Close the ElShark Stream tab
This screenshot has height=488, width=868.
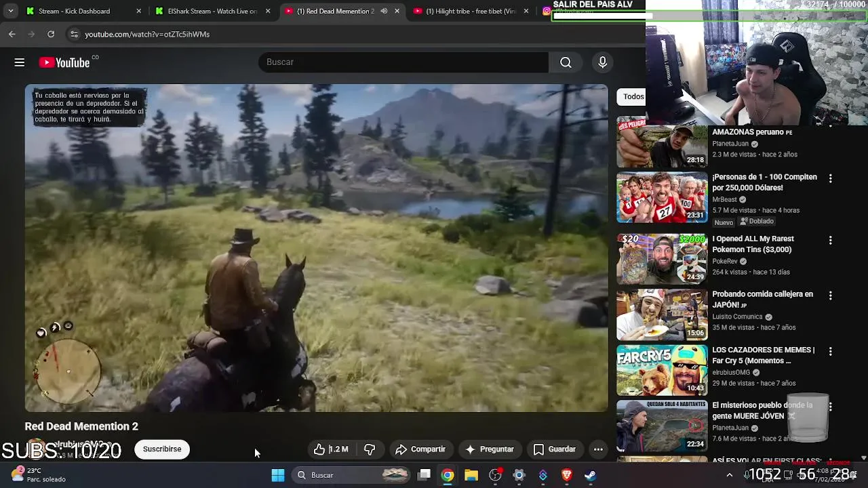pos(268,11)
